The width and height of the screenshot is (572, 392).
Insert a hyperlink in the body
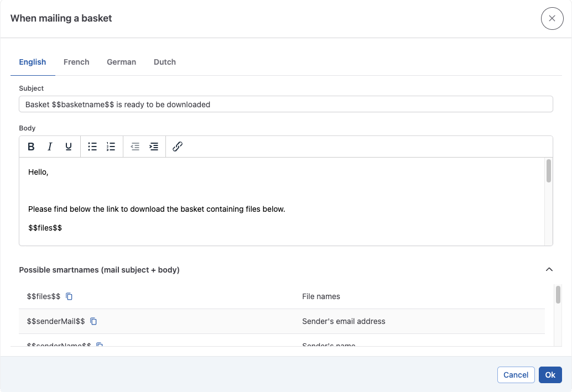pyautogui.click(x=178, y=147)
